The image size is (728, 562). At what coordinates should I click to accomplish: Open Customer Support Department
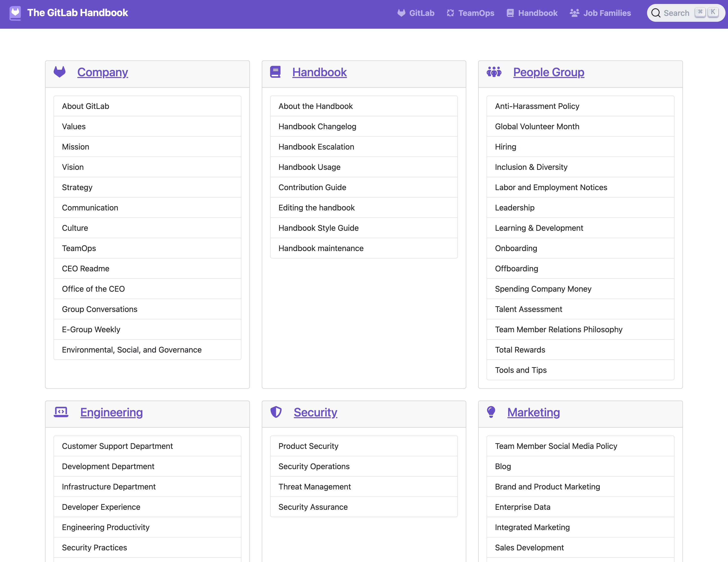(x=147, y=446)
